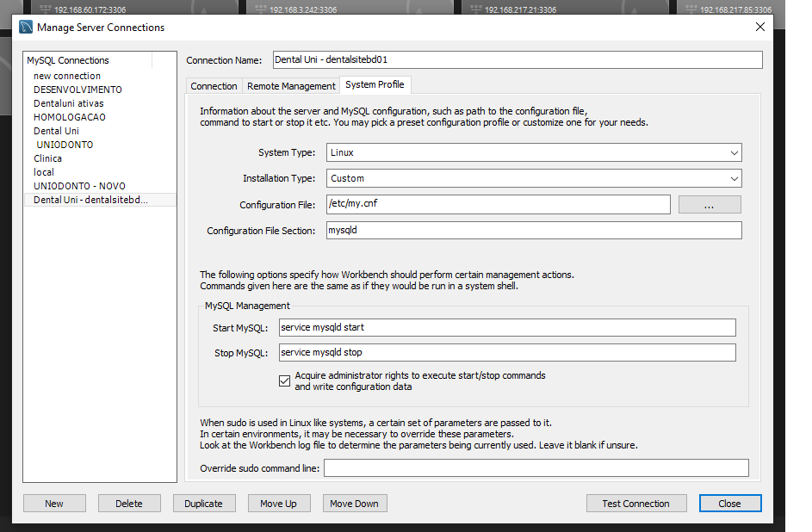Click the Override sudo command line field
Viewport: 812px width, 532px height.
pyautogui.click(x=536, y=468)
